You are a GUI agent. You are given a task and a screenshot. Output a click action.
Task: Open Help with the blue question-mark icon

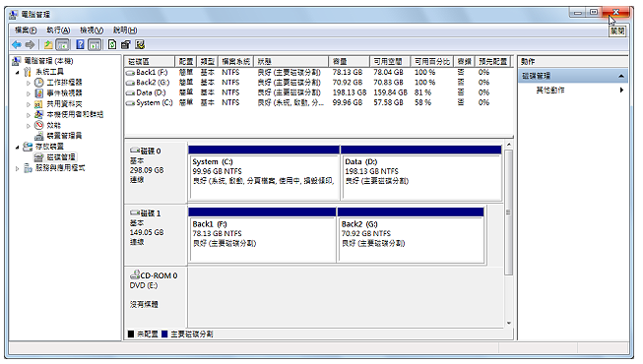(x=81, y=44)
